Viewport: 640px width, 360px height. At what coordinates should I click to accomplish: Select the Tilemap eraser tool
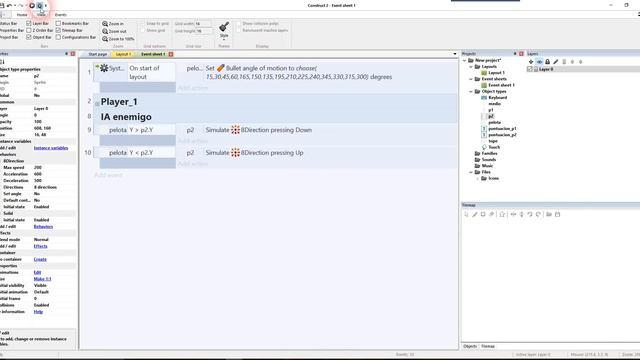point(491,214)
